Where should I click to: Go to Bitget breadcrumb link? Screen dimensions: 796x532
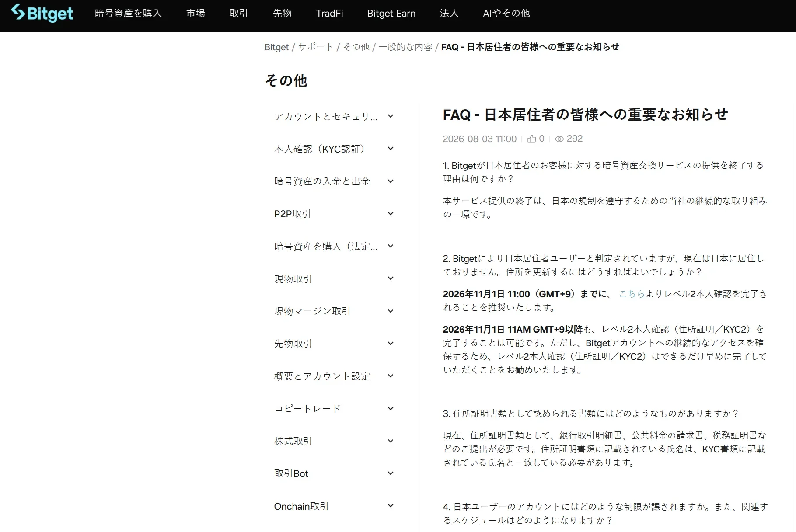pyautogui.click(x=276, y=47)
